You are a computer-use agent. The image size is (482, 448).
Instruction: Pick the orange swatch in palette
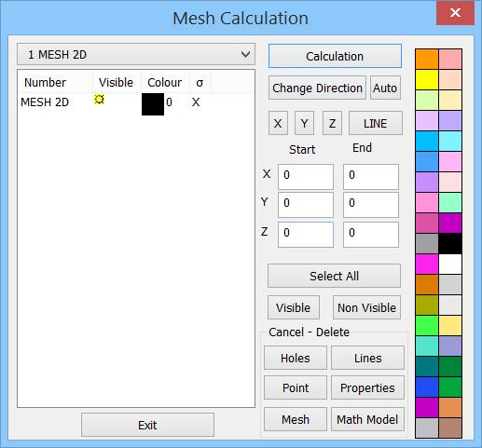point(427,59)
